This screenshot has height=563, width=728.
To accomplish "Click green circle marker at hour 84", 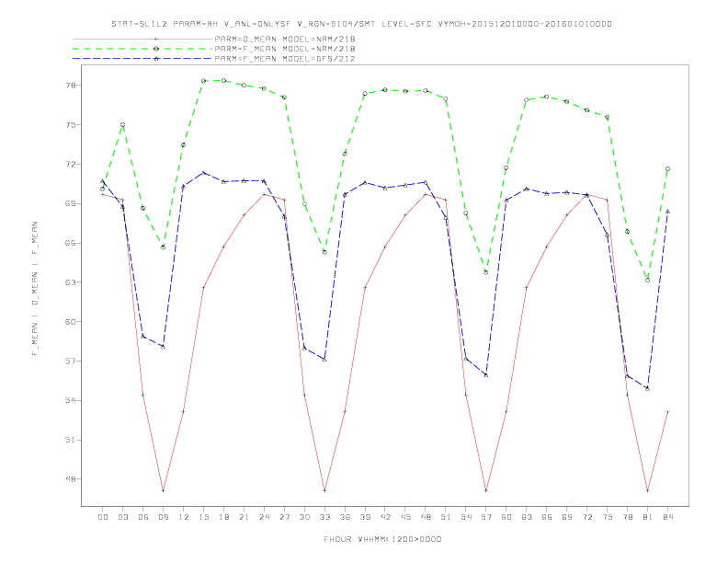I will pos(667,169).
